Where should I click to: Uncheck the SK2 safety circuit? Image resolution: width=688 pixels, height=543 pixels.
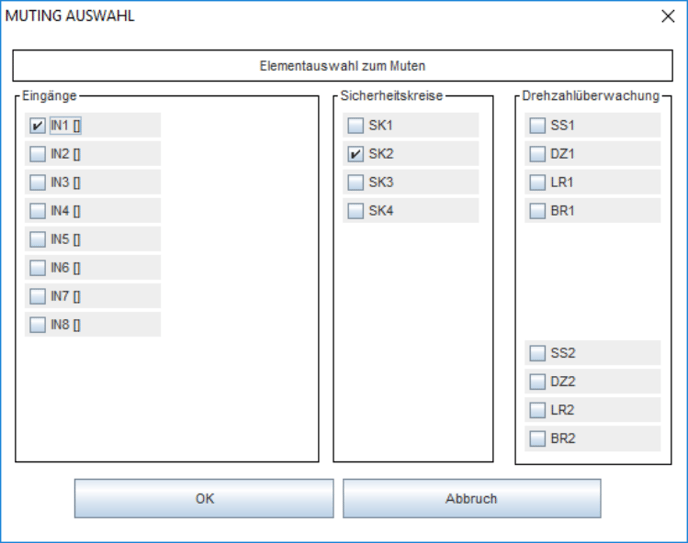tap(355, 154)
